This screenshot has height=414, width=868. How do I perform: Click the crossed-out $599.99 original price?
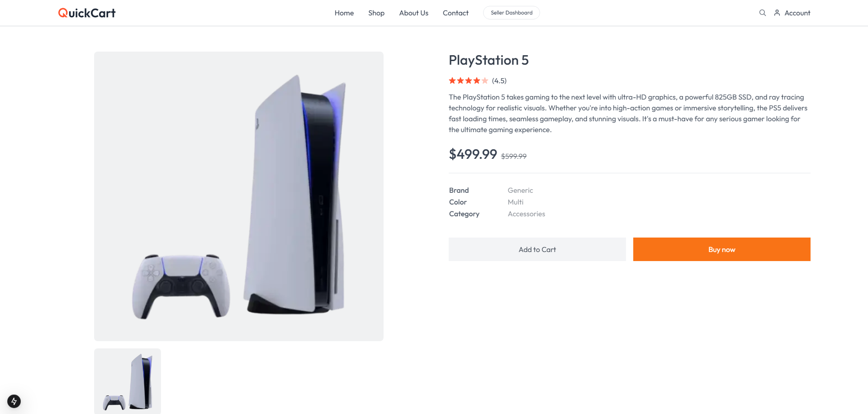tap(513, 156)
